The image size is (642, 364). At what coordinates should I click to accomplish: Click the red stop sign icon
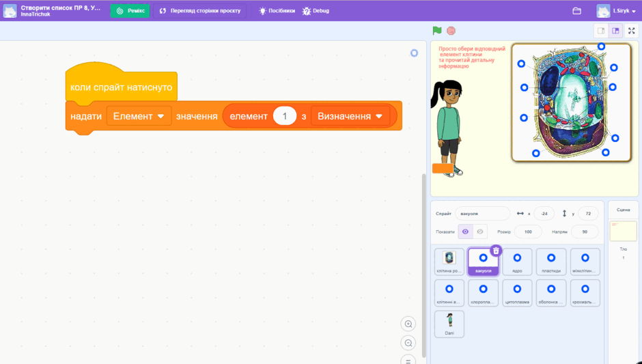pyautogui.click(x=451, y=31)
